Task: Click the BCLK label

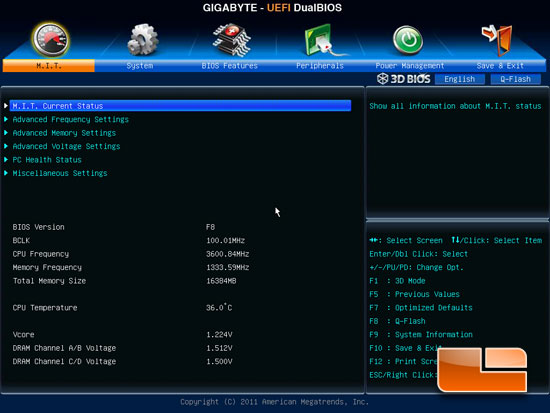Action: tap(21, 240)
